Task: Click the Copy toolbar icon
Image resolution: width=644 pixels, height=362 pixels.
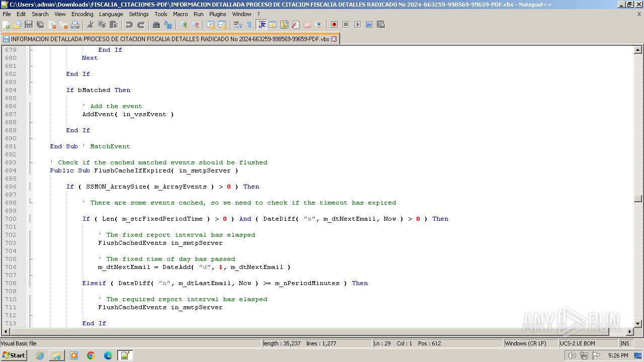Action: [102, 25]
